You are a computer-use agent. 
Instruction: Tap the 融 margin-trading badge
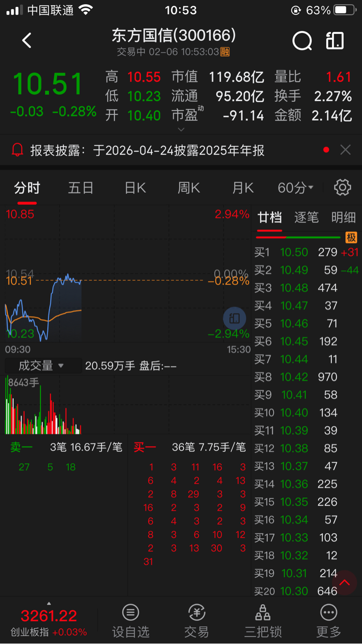pyautogui.click(x=225, y=52)
